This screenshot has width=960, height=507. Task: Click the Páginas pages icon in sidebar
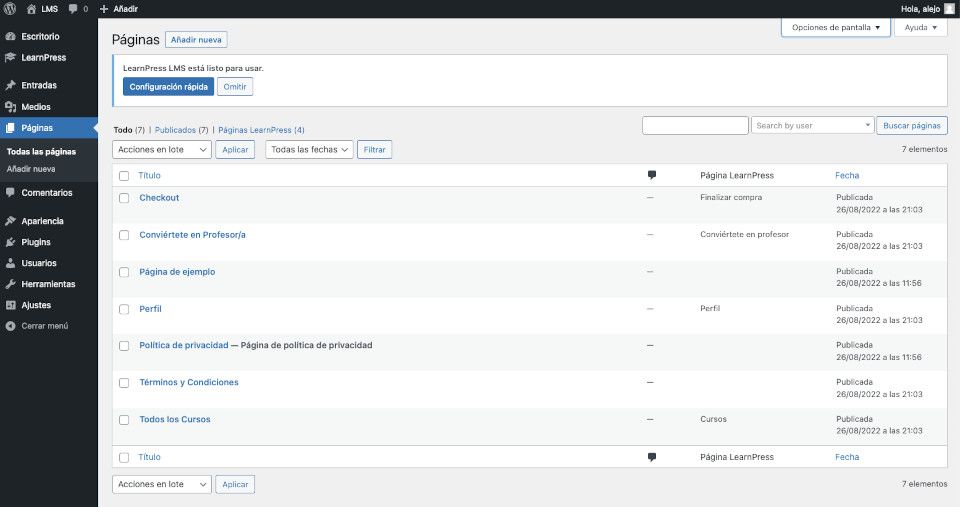point(10,128)
